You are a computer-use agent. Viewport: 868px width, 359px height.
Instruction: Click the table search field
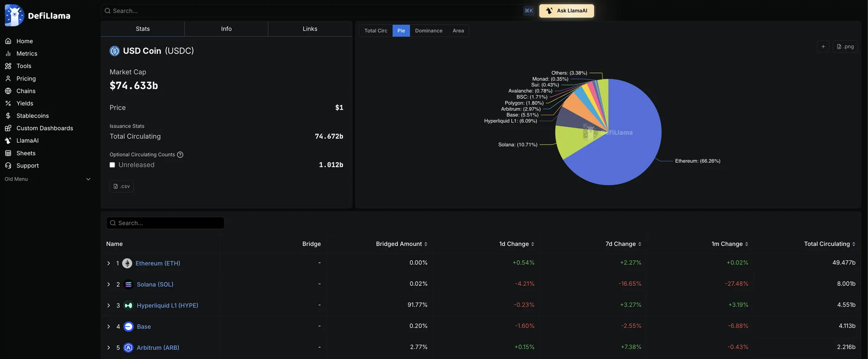(x=165, y=223)
